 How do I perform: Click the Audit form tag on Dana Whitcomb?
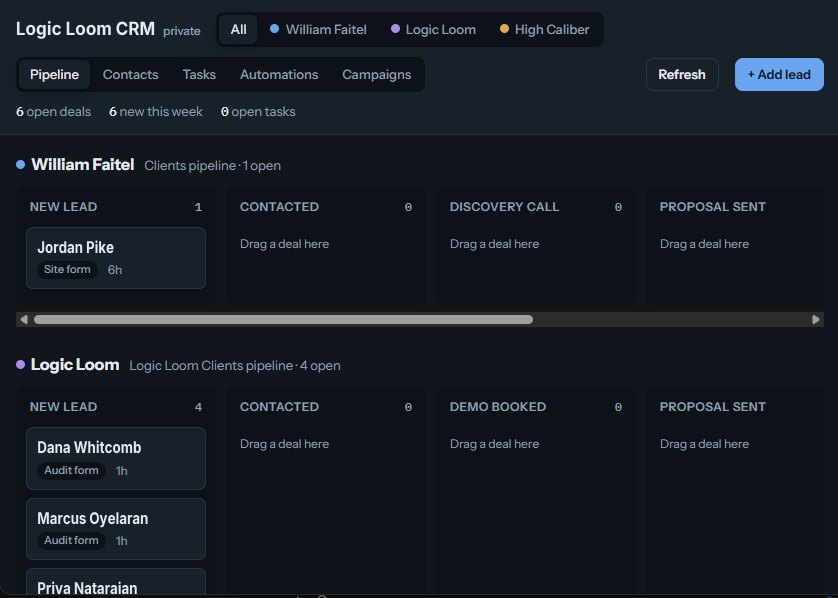pyautogui.click(x=71, y=470)
